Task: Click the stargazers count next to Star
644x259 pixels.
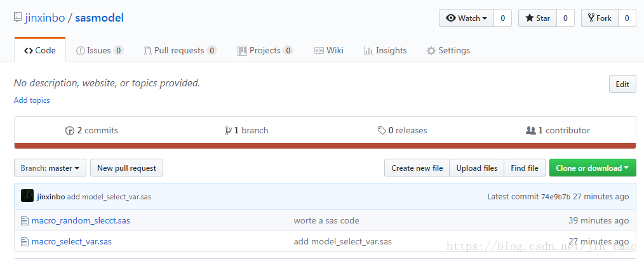Action: (x=565, y=18)
